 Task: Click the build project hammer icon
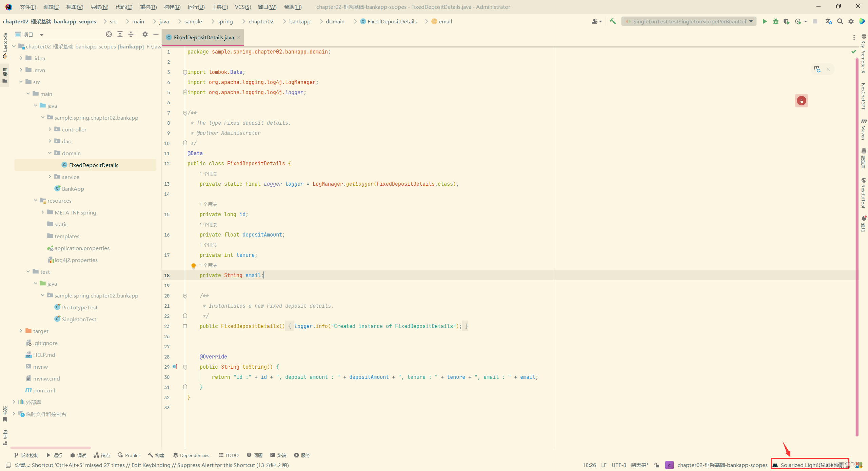613,21
